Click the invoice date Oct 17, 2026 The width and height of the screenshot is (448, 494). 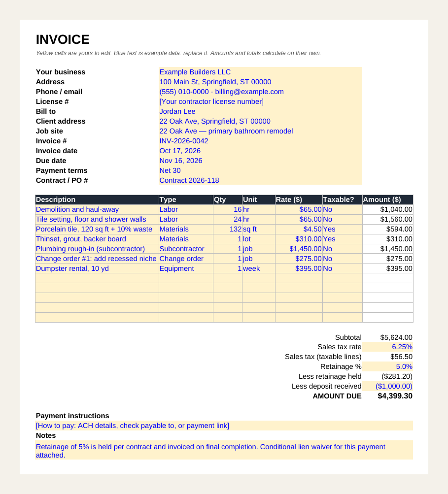click(x=260, y=151)
